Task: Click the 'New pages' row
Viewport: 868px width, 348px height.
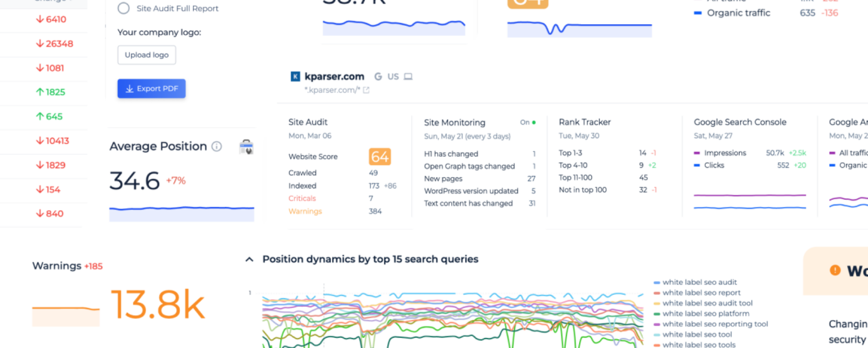Action: coord(480,178)
